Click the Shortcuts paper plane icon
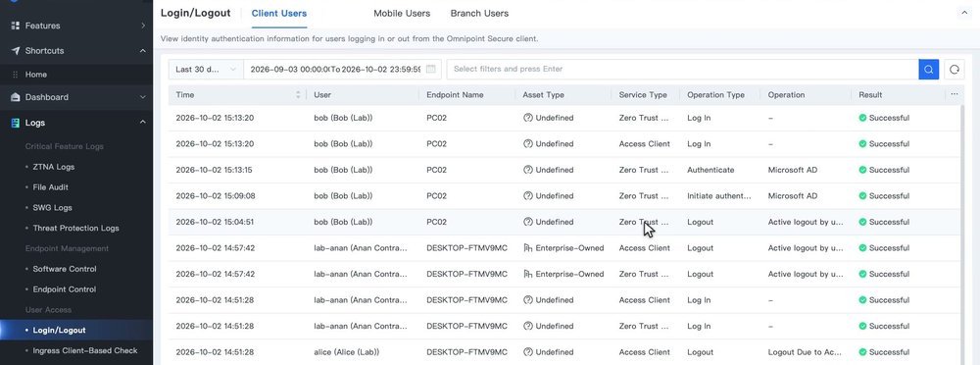This screenshot has width=980, height=365. pyautogui.click(x=16, y=51)
